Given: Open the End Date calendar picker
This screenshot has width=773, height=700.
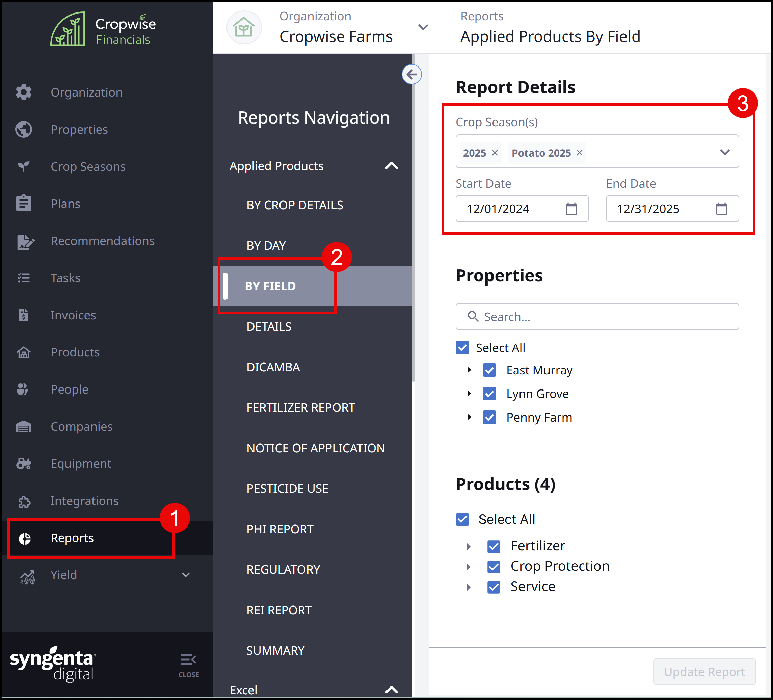Looking at the screenshot, I should (721, 209).
